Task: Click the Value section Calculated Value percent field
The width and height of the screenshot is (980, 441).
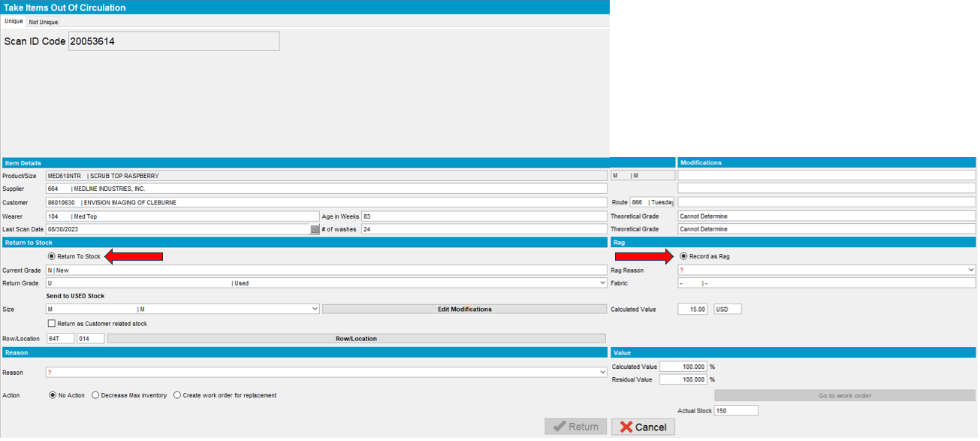Action: coord(683,367)
